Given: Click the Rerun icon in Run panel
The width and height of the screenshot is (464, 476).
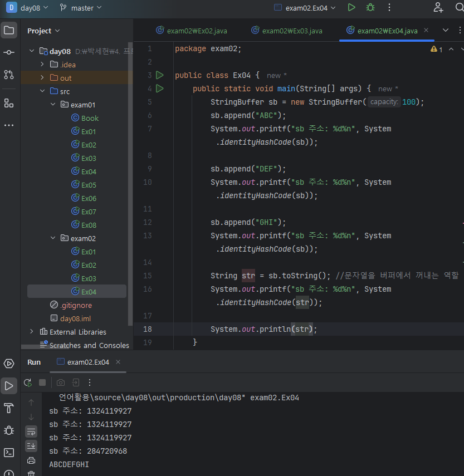Looking at the screenshot, I should (28, 382).
